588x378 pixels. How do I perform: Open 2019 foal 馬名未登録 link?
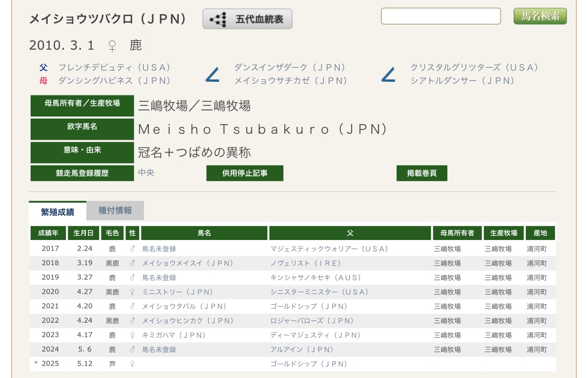point(159,278)
